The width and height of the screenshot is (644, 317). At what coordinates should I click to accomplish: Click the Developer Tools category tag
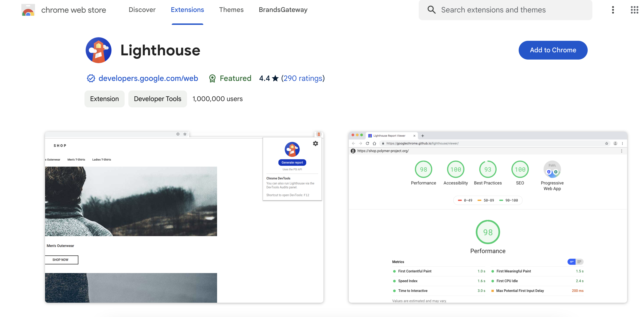pos(158,98)
